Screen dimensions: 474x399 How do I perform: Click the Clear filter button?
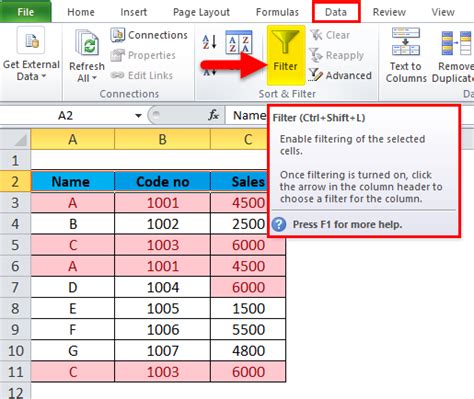pos(330,35)
